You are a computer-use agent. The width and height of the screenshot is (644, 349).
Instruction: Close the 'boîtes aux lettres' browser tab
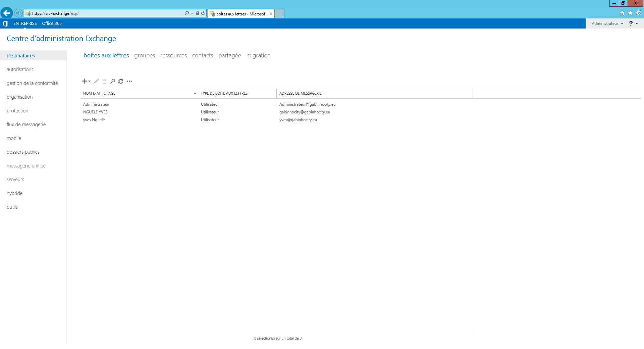point(271,14)
